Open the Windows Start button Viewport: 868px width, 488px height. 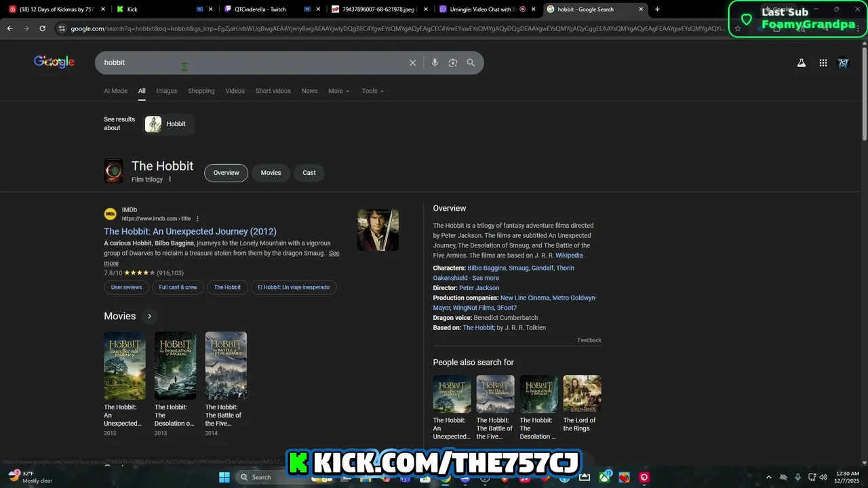(224, 477)
